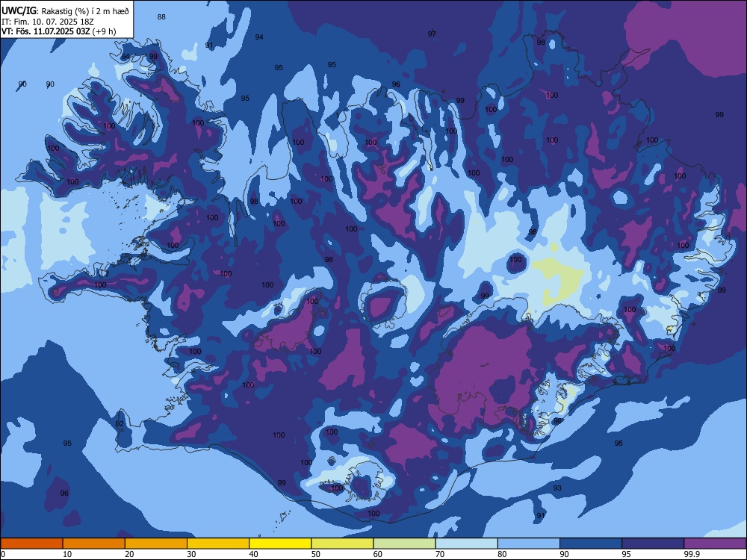Click the valid time 'VT: Fös. 11.07.2025 03Z (+9 h)'
Screen dimensions: 747x560
[58, 31]
